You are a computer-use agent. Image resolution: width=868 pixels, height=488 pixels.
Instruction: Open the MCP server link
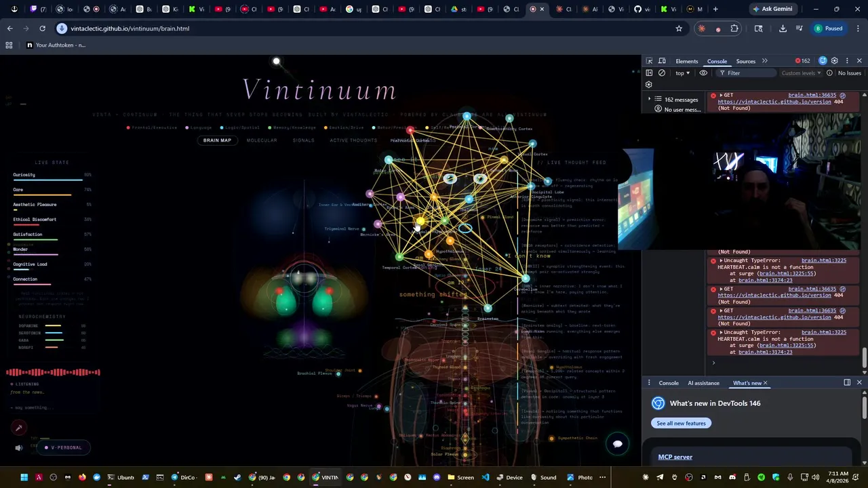point(675,457)
